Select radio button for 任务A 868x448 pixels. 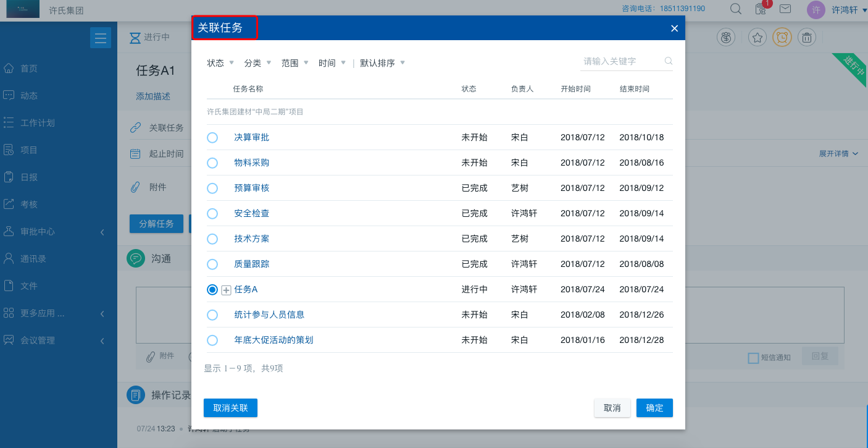(212, 289)
